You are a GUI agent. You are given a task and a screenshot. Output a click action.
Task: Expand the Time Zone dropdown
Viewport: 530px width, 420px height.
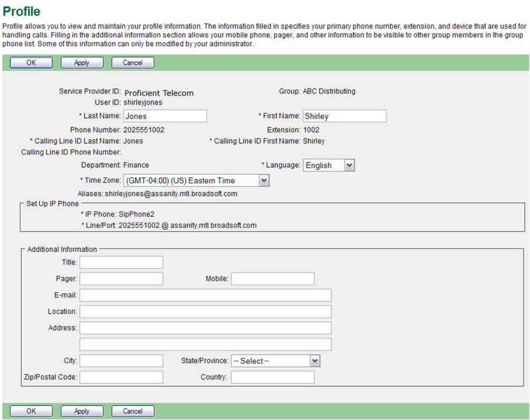(x=196, y=181)
